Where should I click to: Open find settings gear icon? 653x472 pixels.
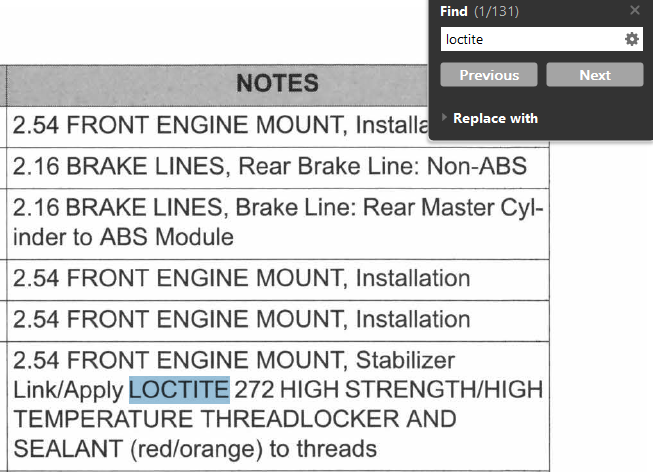[632, 39]
